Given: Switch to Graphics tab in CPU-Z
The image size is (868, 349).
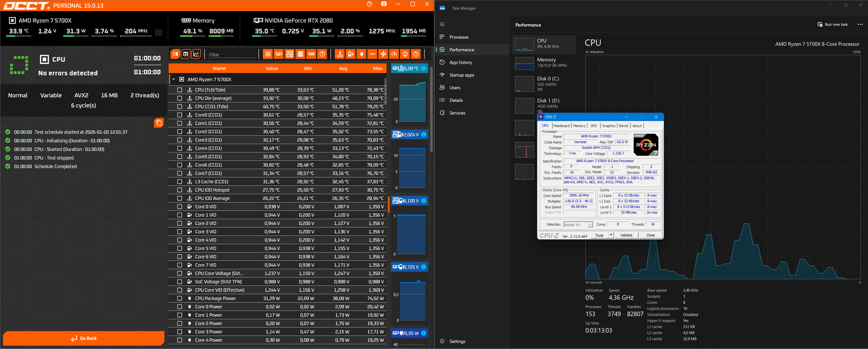Looking at the screenshot, I should tap(609, 126).
